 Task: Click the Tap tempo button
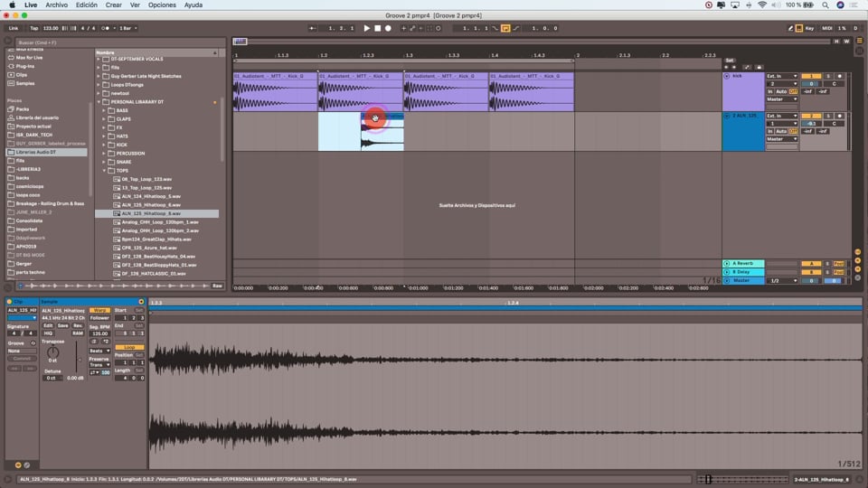[x=33, y=28]
